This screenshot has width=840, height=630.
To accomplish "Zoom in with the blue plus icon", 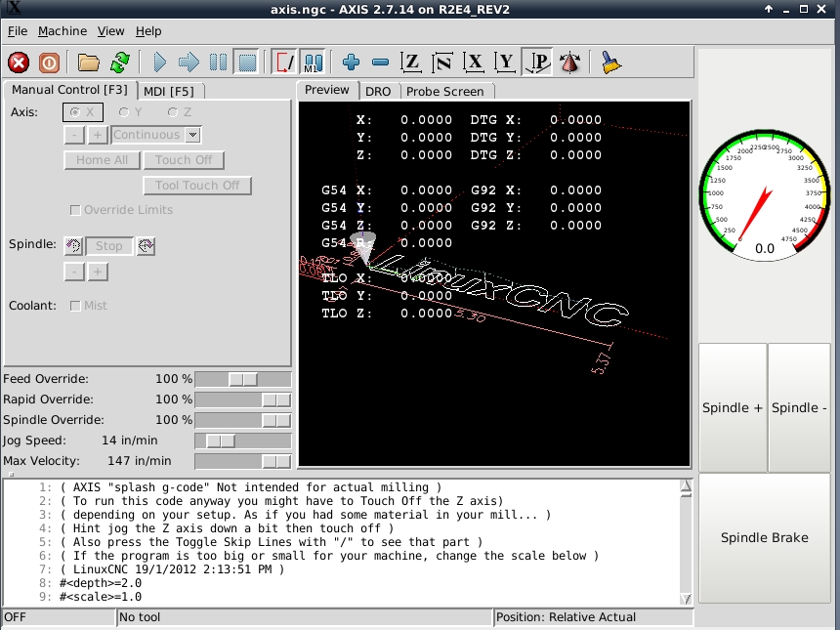I will click(x=351, y=63).
